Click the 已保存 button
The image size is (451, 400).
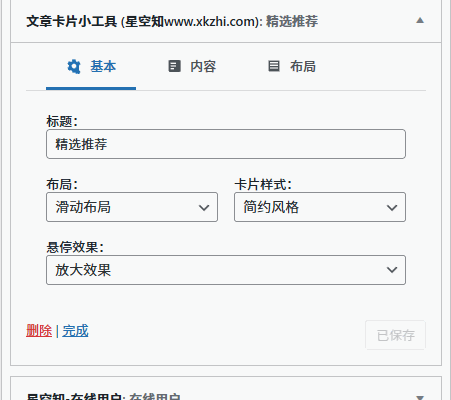(x=395, y=335)
